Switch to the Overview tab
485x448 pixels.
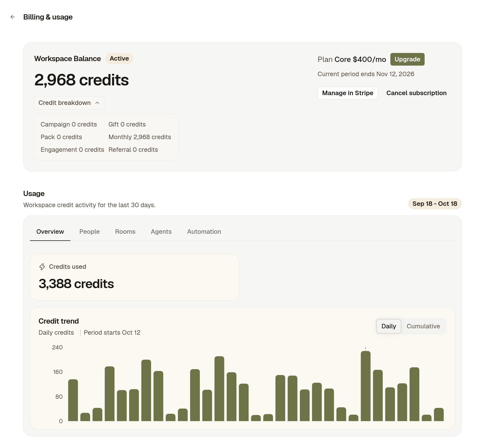pos(50,232)
